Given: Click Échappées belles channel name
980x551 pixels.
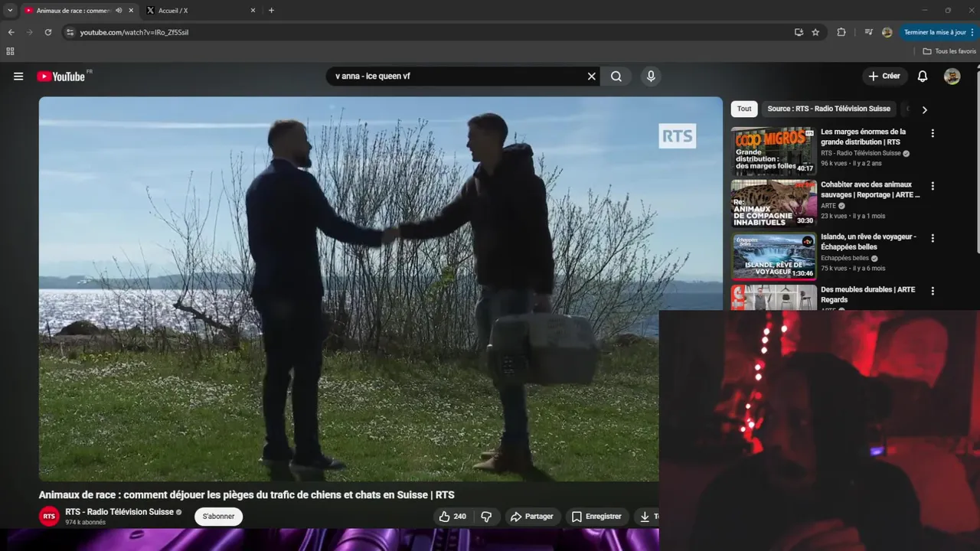Looking at the screenshot, I should pyautogui.click(x=844, y=259).
